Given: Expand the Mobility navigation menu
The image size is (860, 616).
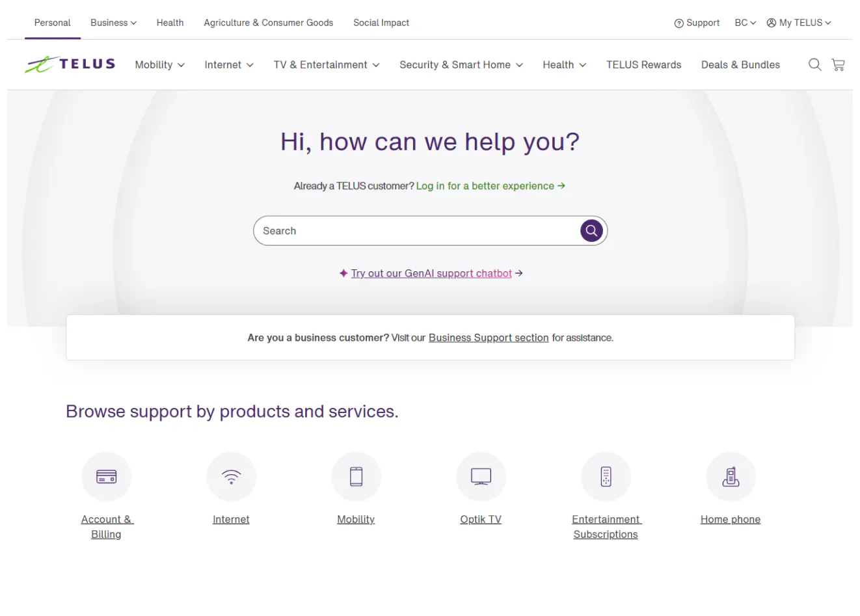Looking at the screenshot, I should coord(160,65).
